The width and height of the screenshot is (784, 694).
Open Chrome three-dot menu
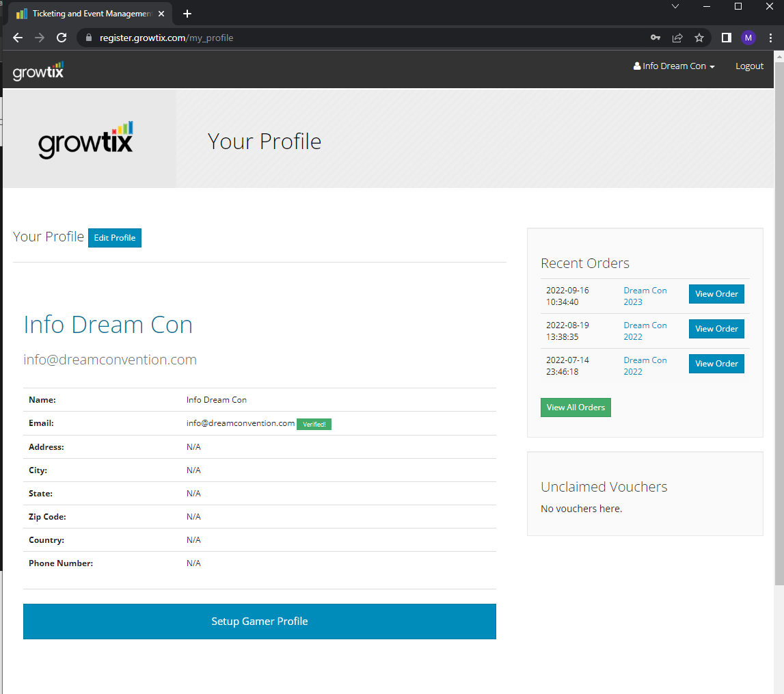click(x=770, y=38)
